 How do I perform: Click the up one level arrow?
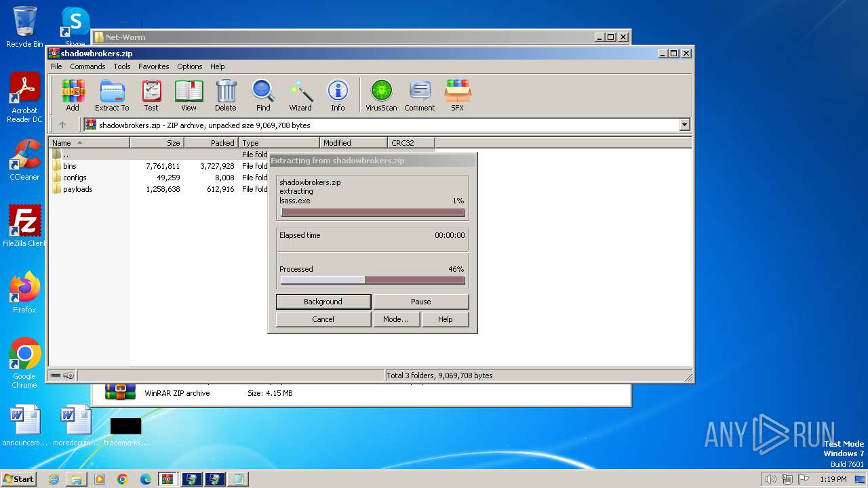pyautogui.click(x=62, y=125)
